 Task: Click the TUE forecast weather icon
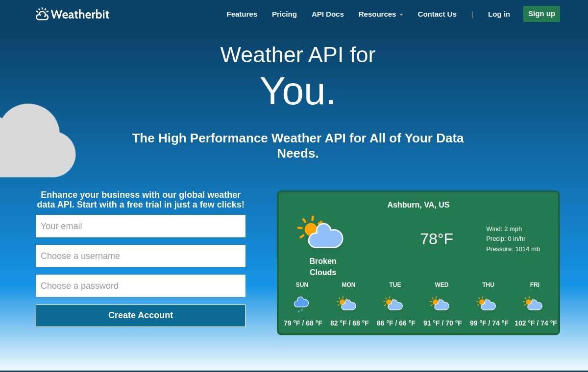393,303
